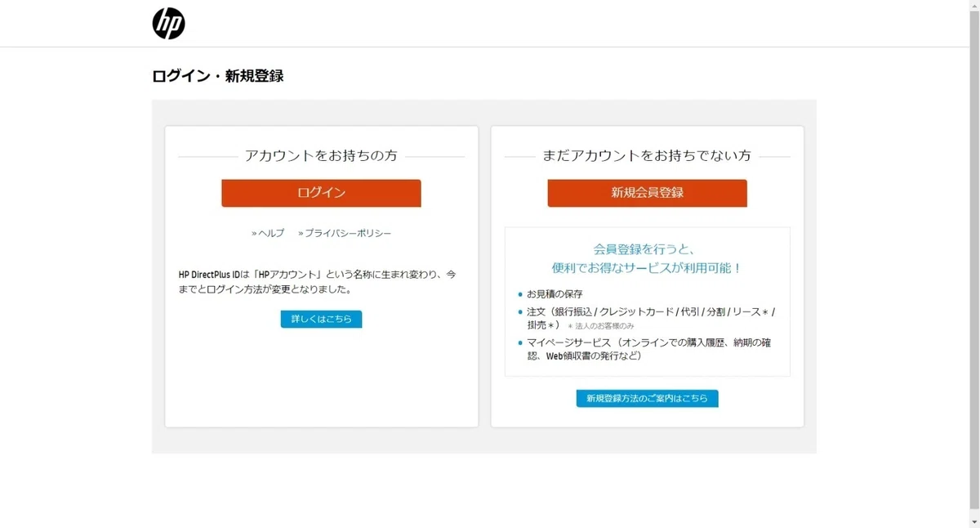Image resolution: width=980 pixels, height=528 pixels.
Task: Click the アカウントをお持ちの方 section heading
Action: pyautogui.click(x=321, y=155)
